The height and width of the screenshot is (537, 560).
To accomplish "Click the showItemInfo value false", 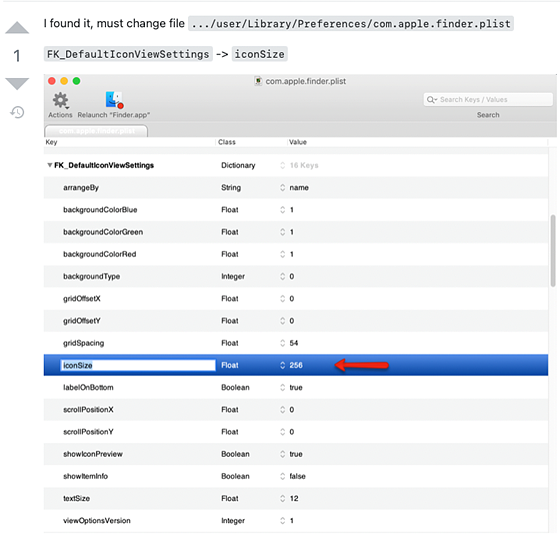I will click(298, 476).
